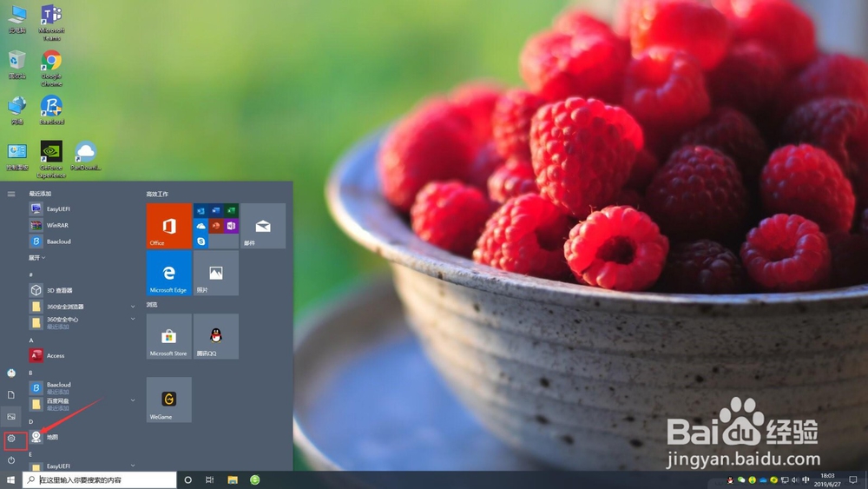Open File Explorer from the taskbar
The width and height of the screenshot is (868, 489).
233,479
